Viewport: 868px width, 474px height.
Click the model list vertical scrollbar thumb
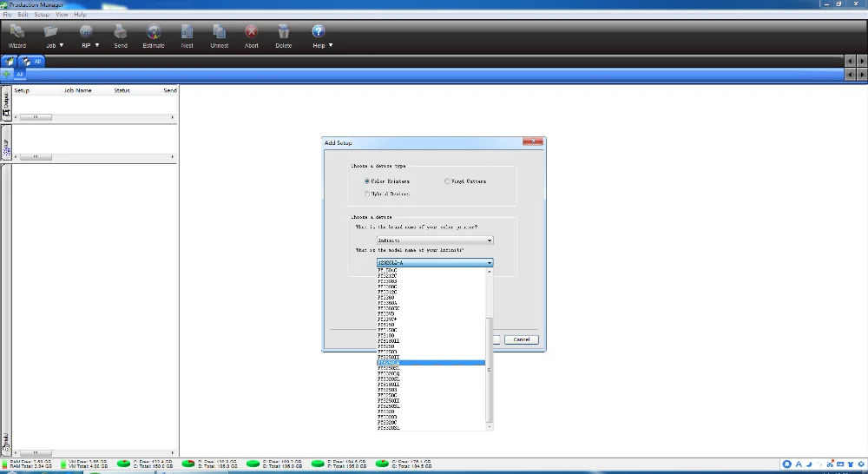pos(489,369)
